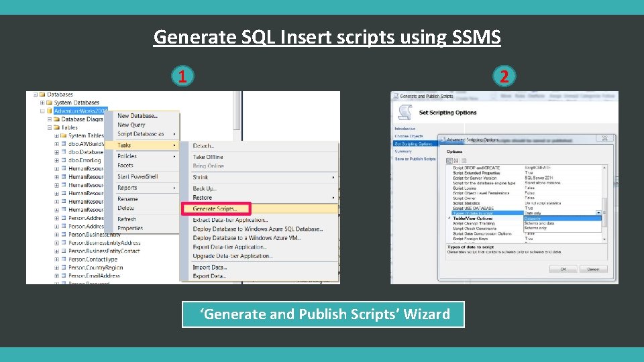This screenshot has width=644, height=362.
Task: Choose Extract Data-tier Application...
Action: coord(230,220)
